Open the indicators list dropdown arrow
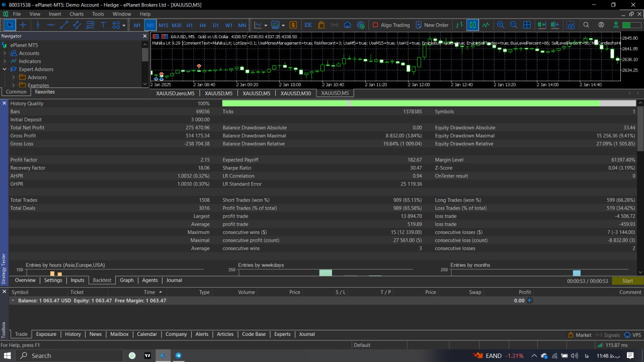Viewport: 644px width, 362px height. tap(266, 25)
